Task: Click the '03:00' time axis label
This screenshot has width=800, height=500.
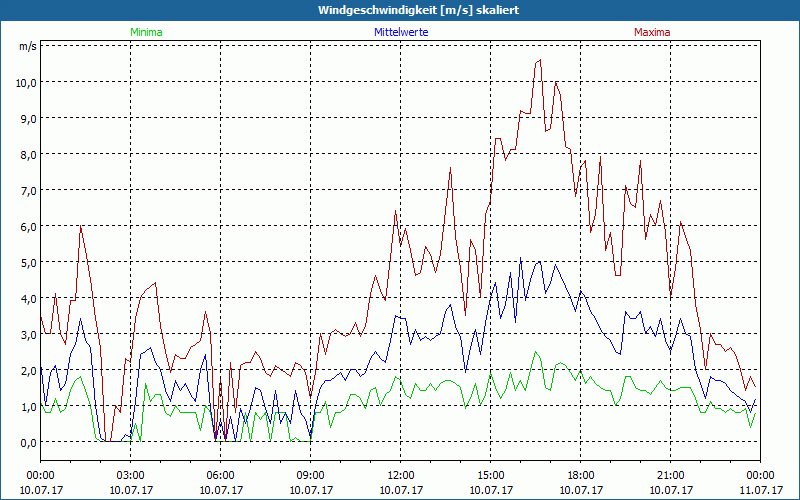Action: 131,476
